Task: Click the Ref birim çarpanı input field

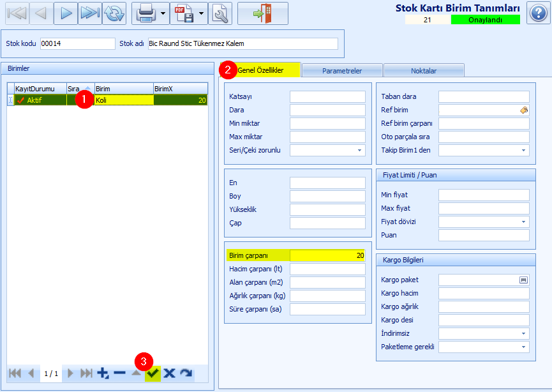Action: pos(484,123)
